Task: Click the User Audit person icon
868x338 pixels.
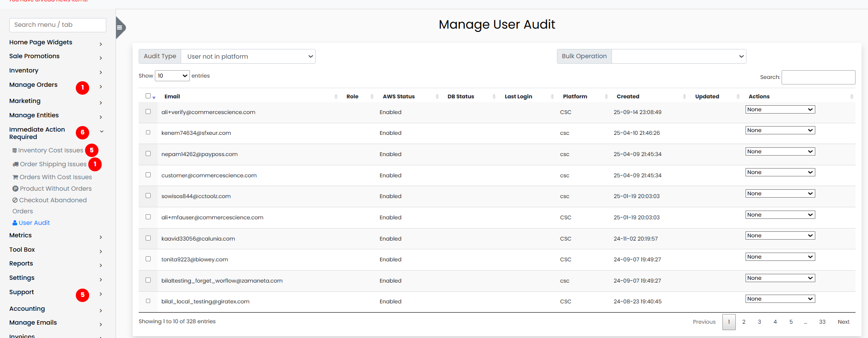Action: pos(15,223)
